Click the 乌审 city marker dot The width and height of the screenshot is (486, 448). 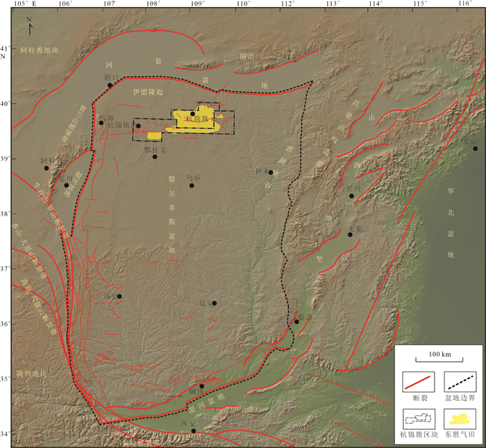click(x=192, y=185)
